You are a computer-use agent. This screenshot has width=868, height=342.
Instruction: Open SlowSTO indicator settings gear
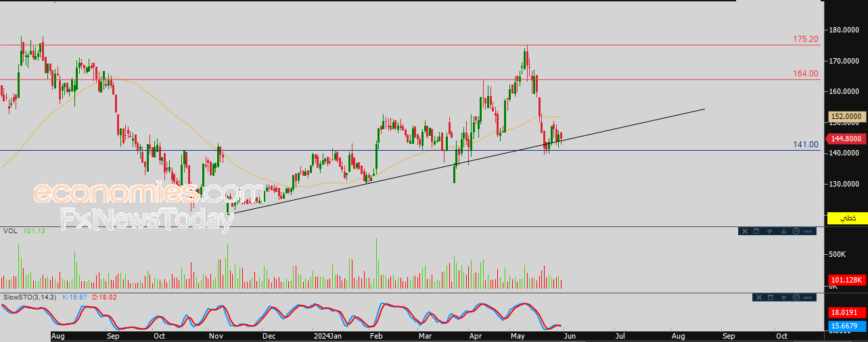pos(796,297)
